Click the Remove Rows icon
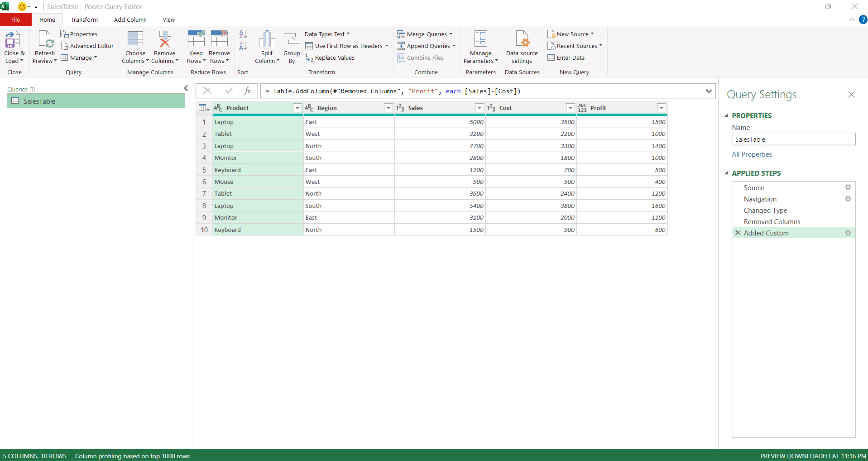 [219, 38]
